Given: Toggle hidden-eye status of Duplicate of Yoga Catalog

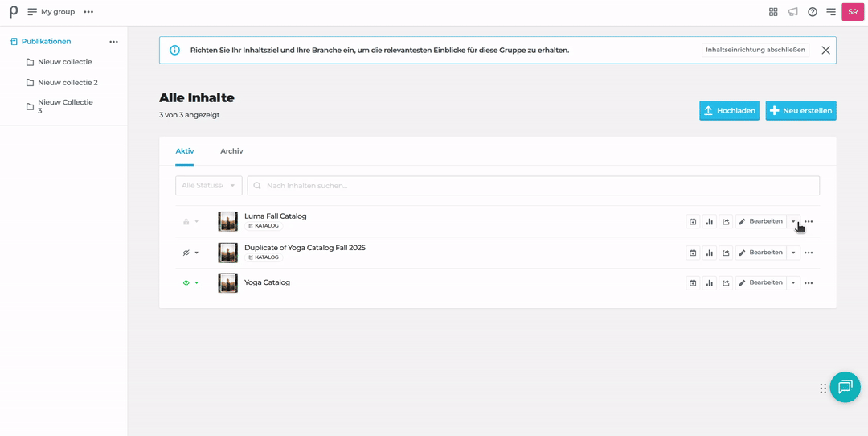Looking at the screenshot, I should click(x=186, y=253).
